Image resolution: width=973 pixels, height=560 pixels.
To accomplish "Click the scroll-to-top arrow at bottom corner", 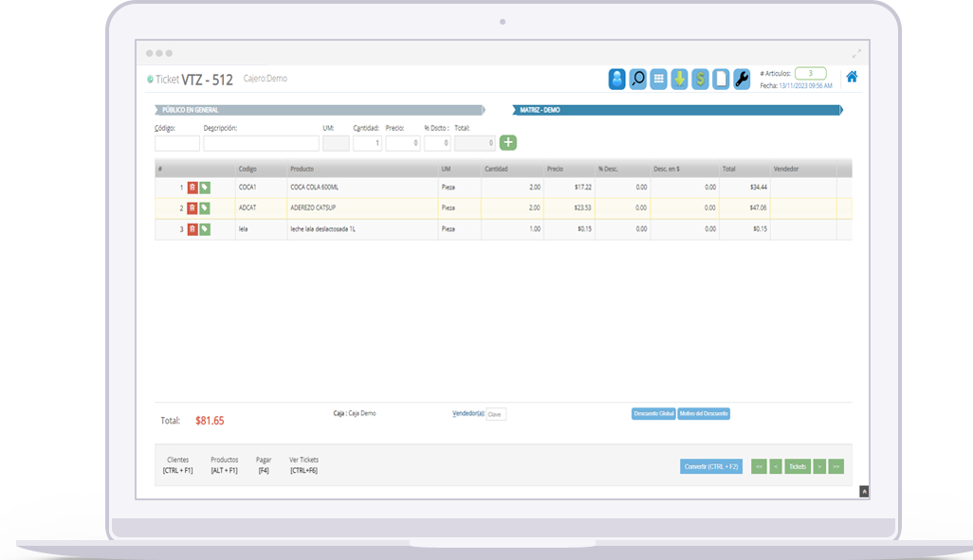I will (864, 492).
